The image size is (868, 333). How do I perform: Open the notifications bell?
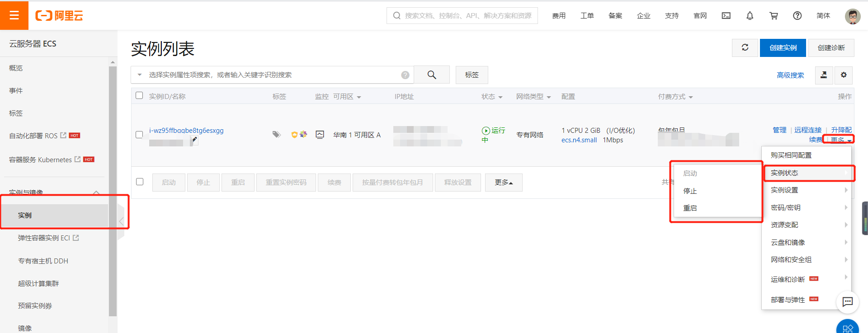pyautogui.click(x=750, y=16)
